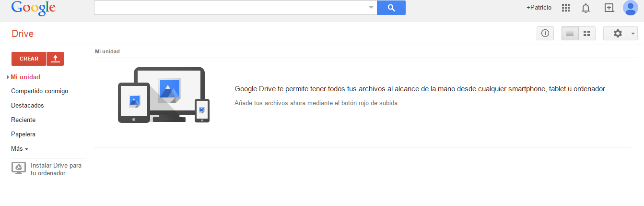Click Instalar Drive para tu ordenador
Screen dimensions: 644x206
(56, 170)
